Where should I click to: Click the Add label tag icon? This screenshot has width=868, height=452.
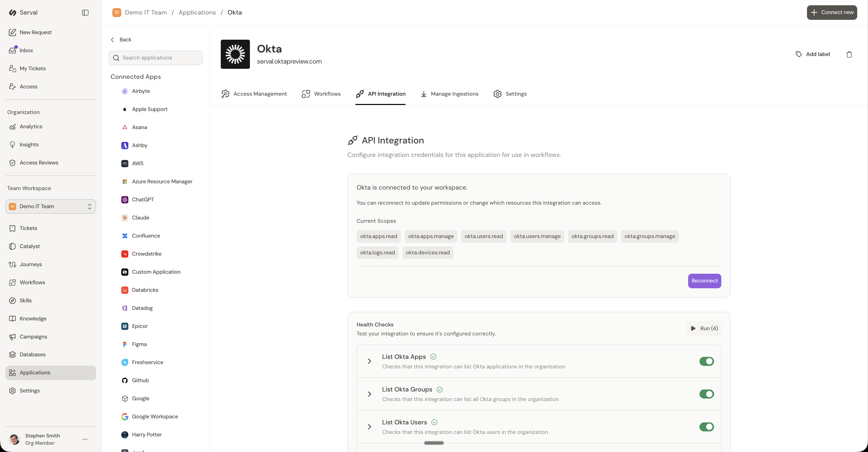pyautogui.click(x=799, y=54)
